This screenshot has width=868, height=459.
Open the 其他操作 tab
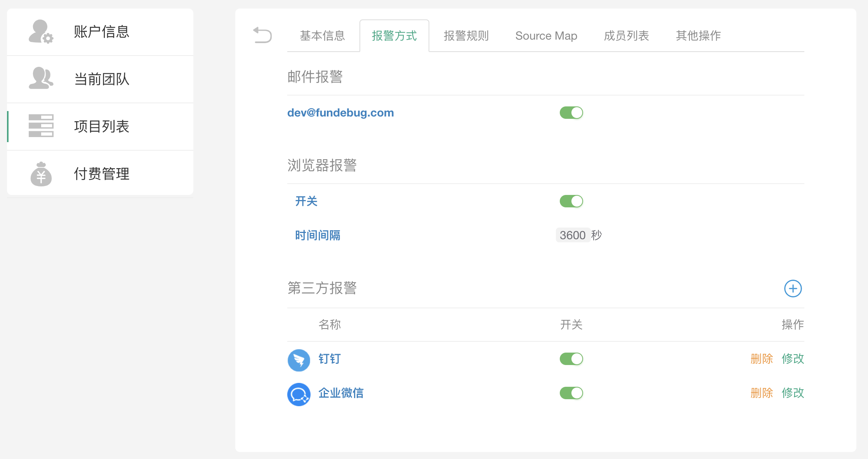698,36
